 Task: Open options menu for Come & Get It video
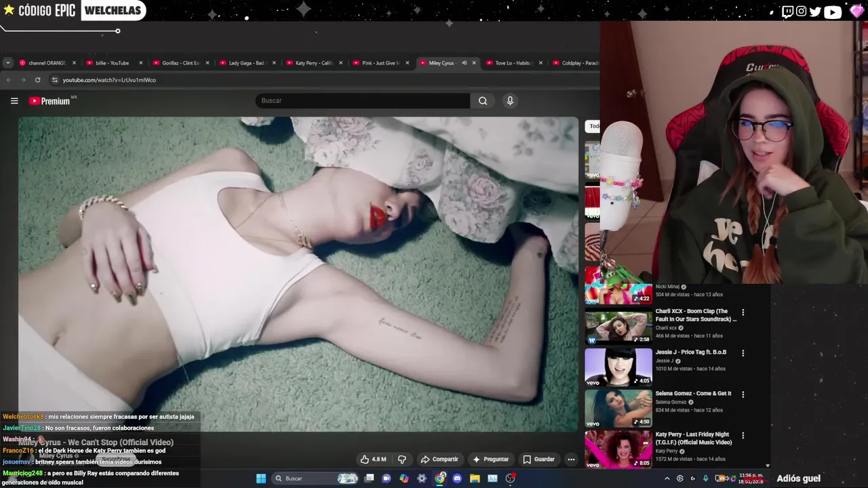[743, 394]
